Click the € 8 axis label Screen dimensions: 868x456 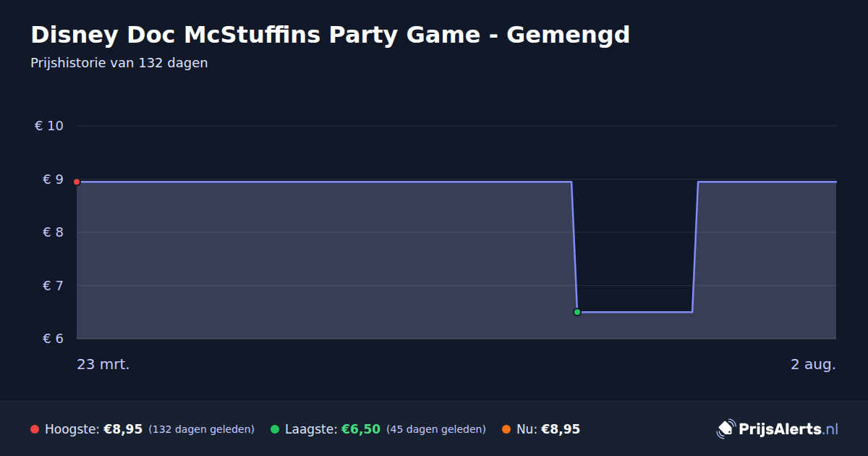[53, 232]
